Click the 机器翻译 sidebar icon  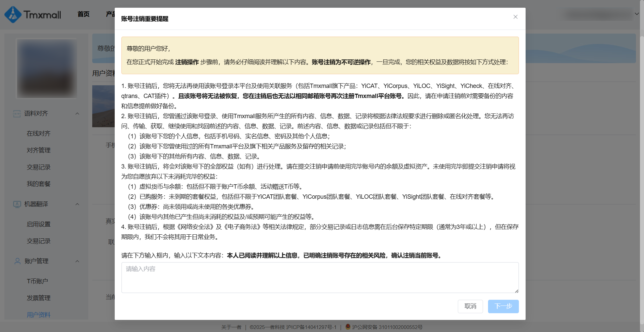click(17, 204)
